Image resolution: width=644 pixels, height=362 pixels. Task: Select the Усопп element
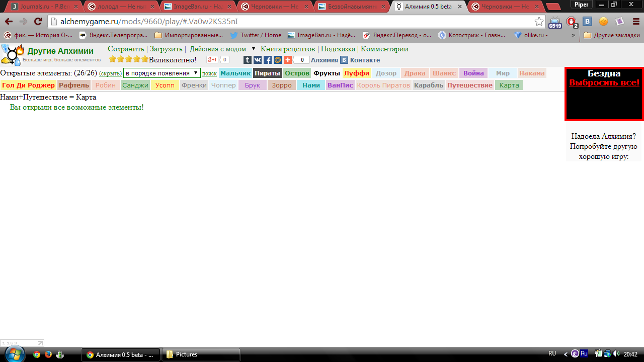(x=165, y=85)
